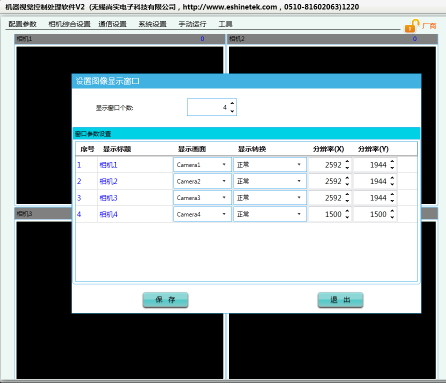446x383 pixels.
Task: Click the 设置图像显示窗口 dialog title bar
Action: click(246, 81)
